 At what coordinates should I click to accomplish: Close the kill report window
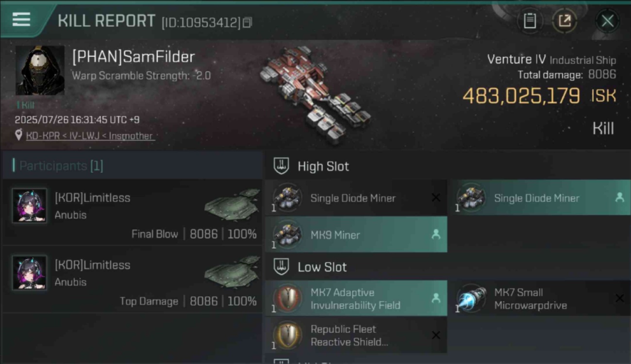607,21
